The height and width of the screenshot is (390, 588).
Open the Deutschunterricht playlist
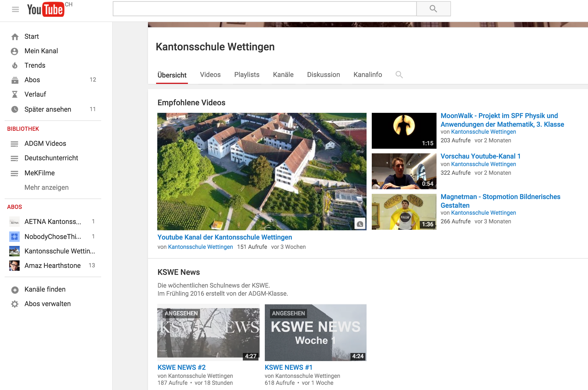click(x=51, y=158)
